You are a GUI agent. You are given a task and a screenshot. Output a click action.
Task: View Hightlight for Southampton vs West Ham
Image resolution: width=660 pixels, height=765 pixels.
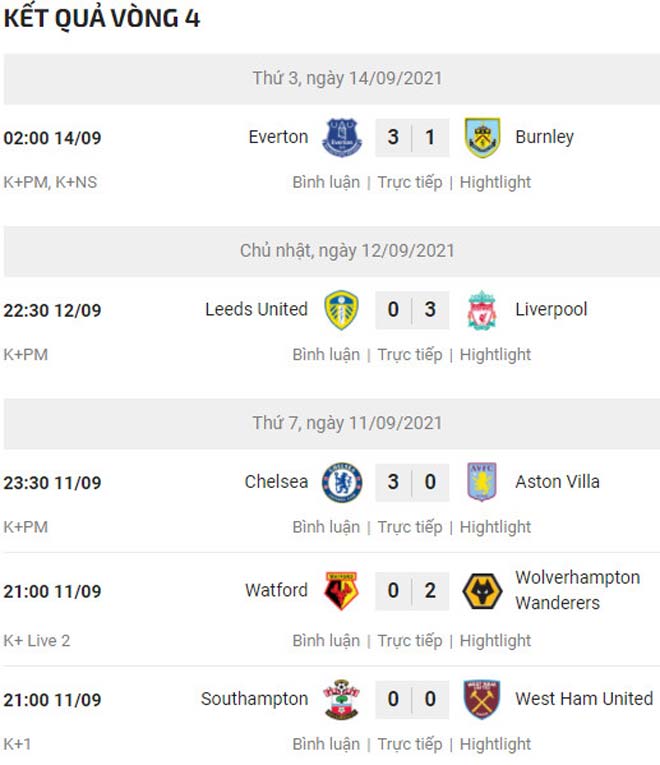click(x=495, y=745)
